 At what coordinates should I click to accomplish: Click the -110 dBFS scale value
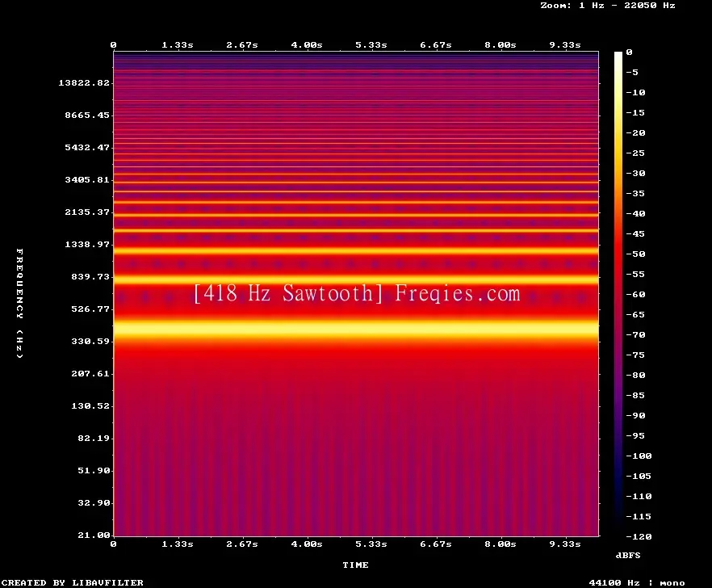[639, 496]
